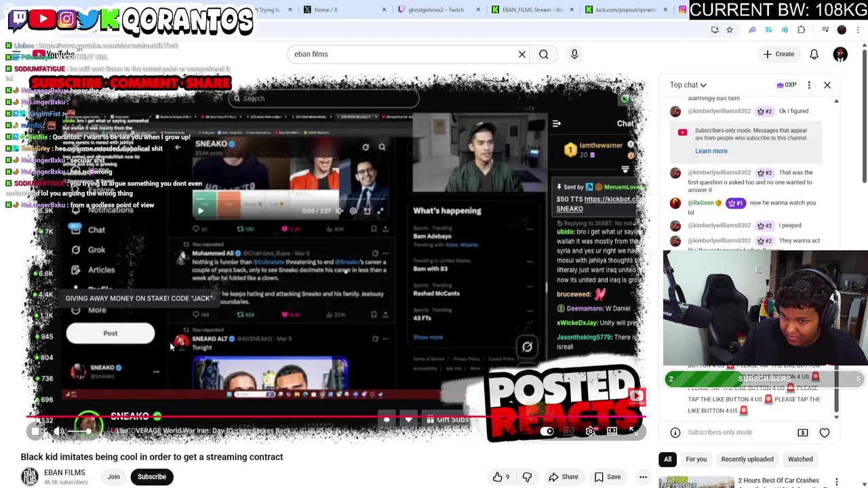
Task: Click the Subscribe button
Action: [x=152, y=477]
